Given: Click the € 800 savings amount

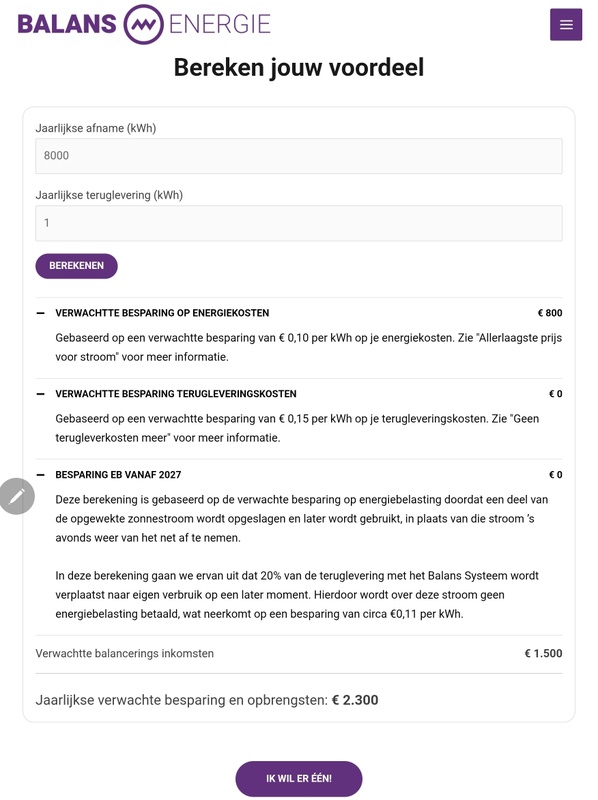Looking at the screenshot, I should point(551,311).
